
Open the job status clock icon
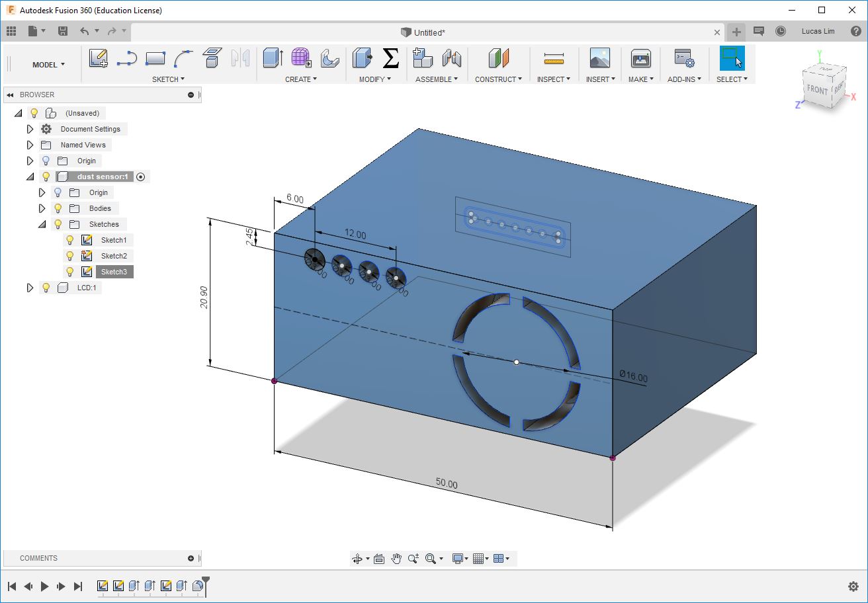coord(781,31)
